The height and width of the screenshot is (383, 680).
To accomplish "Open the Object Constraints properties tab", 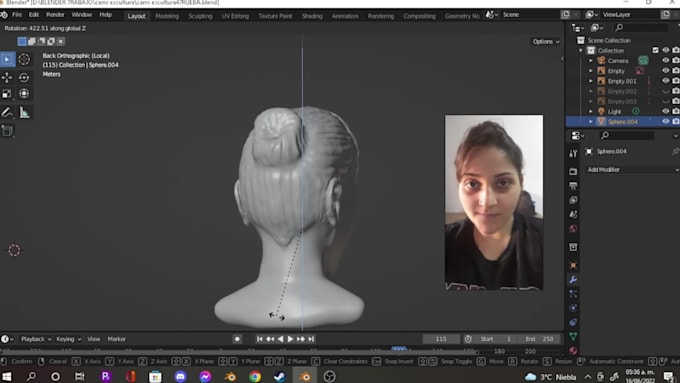I will point(573,322).
